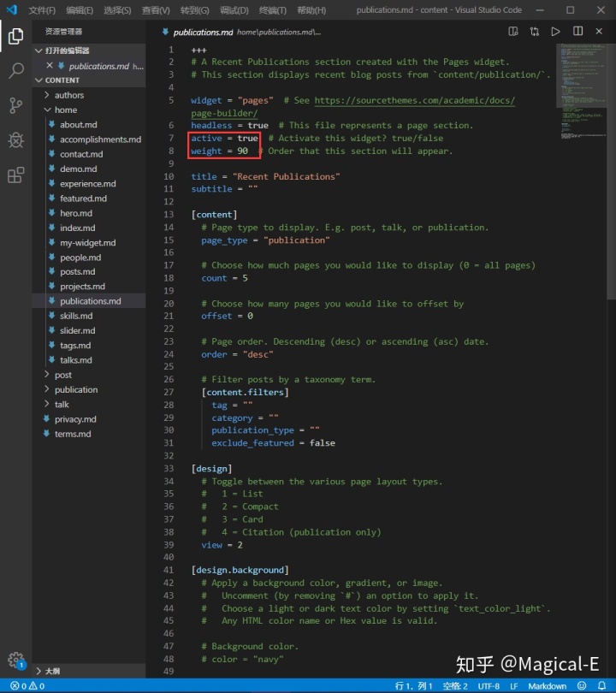This screenshot has width=616, height=693.
Task: Open the Extensions view icon
Action: coord(16,175)
